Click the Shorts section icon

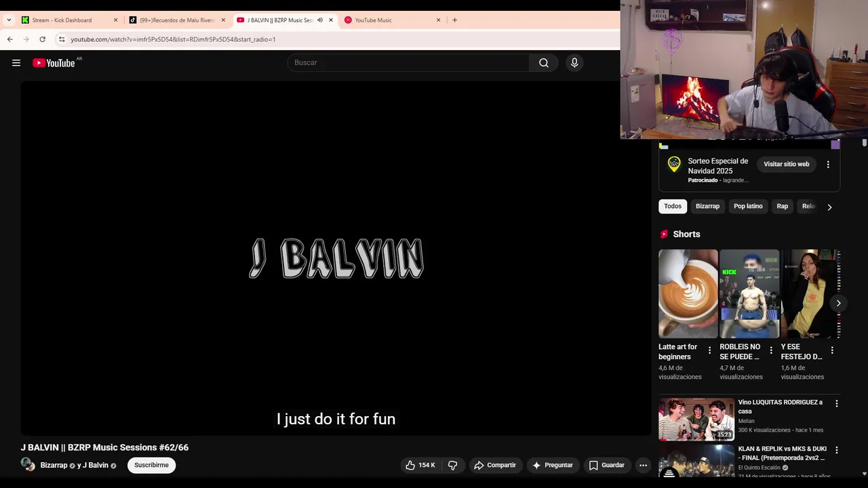(x=664, y=234)
